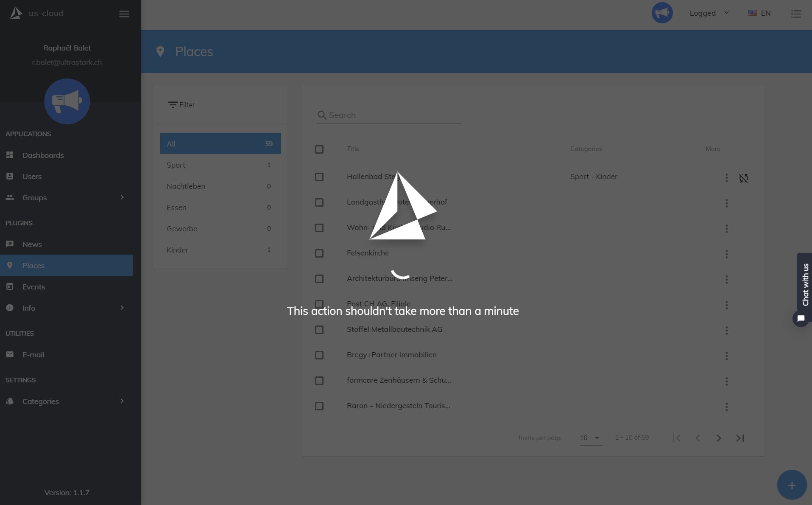The height and width of the screenshot is (505, 812).
Task: Open the Logged user dropdown
Action: point(708,13)
